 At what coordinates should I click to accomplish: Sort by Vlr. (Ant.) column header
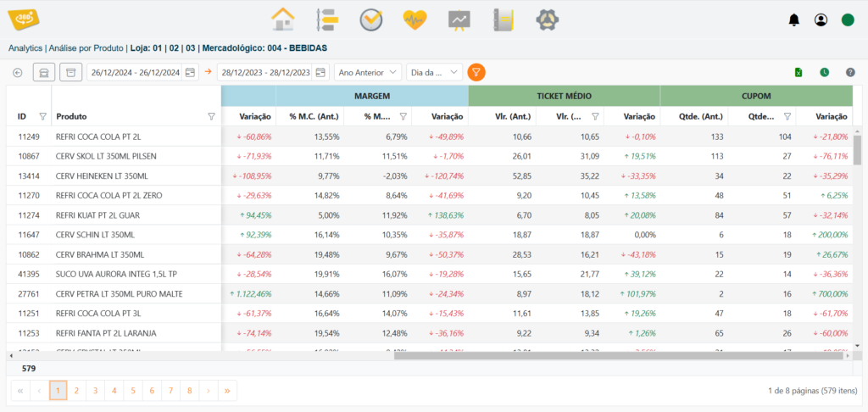(x=502, y=116)
